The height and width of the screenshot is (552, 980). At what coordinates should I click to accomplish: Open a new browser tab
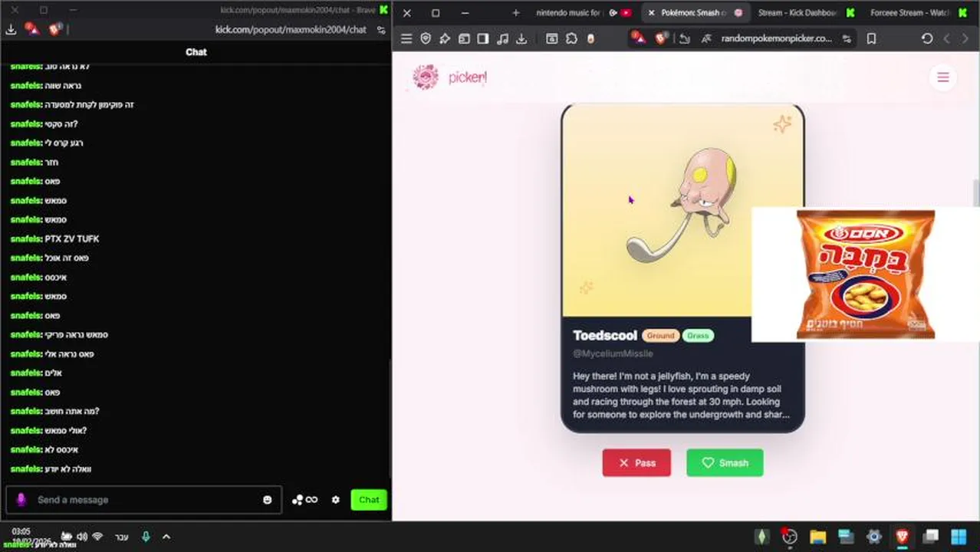click(x=515, y=13)
